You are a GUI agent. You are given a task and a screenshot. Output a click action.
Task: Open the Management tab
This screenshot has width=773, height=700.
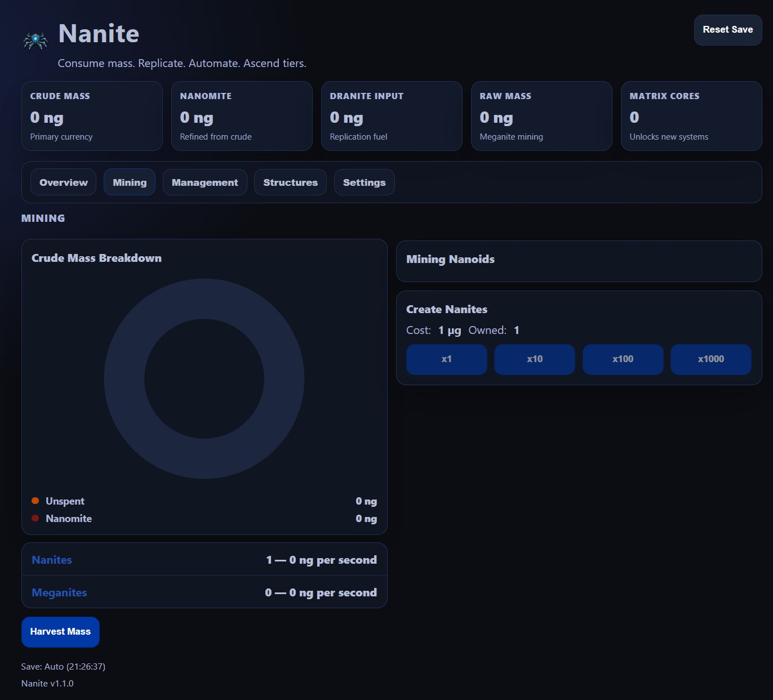(205, 182)
